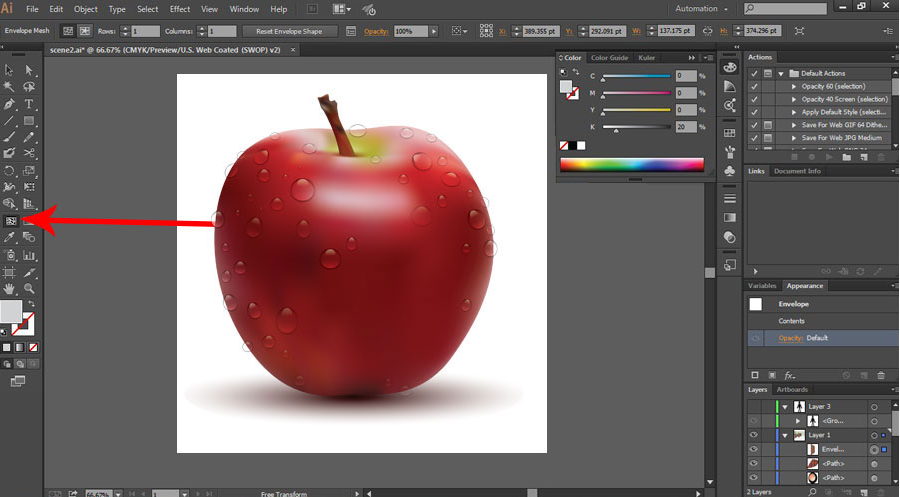Viewport: 900px width, 497px height.
Task: Pick the Lasso tool
Action: click(29, 87)
